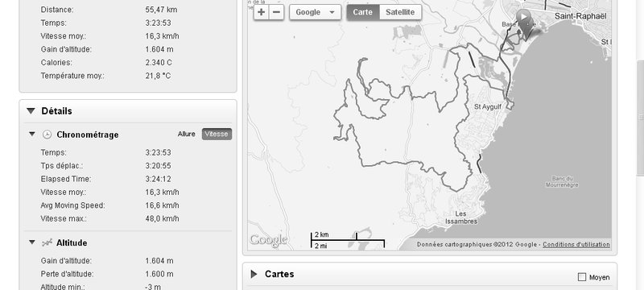Open the Google map provider dropdown

(315, 12)
